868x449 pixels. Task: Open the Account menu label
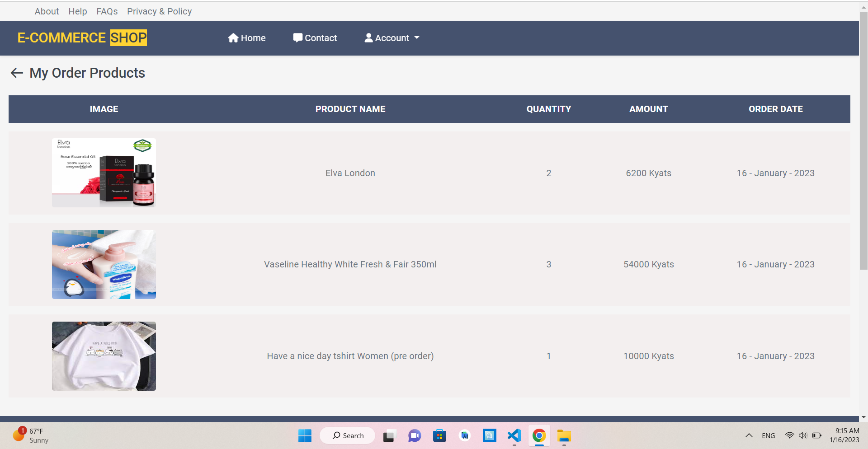[x=392, y=38]
